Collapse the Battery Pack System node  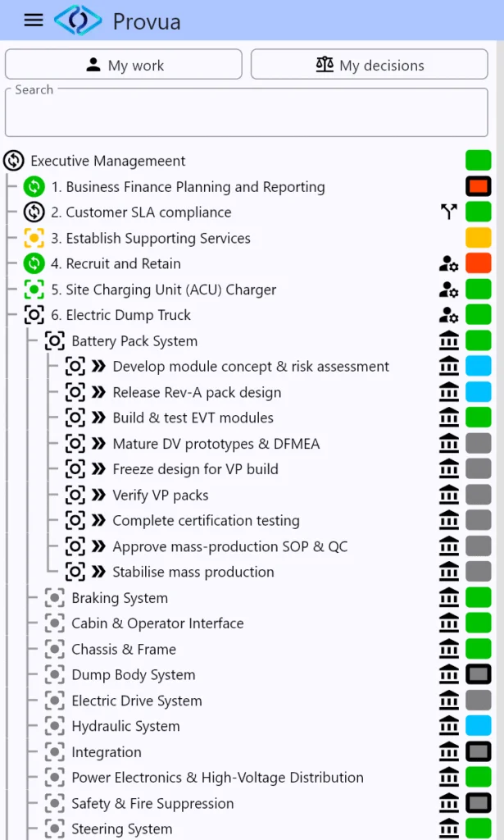(54, 341)
